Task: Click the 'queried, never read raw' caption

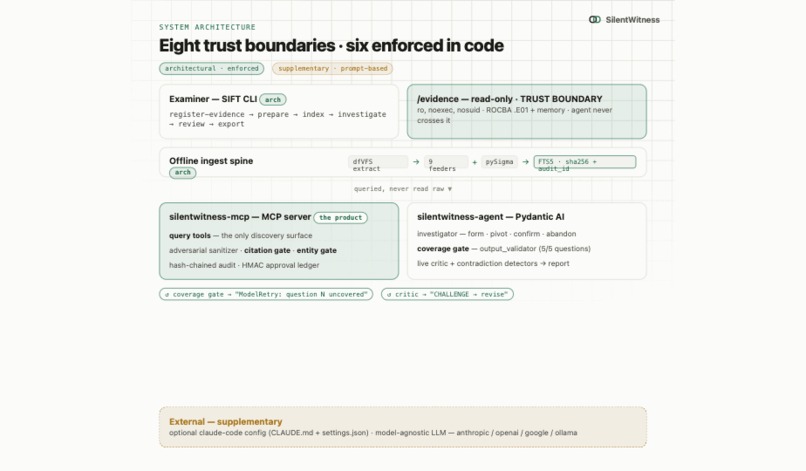Action: pyautogui.click(x=402, y=189)
